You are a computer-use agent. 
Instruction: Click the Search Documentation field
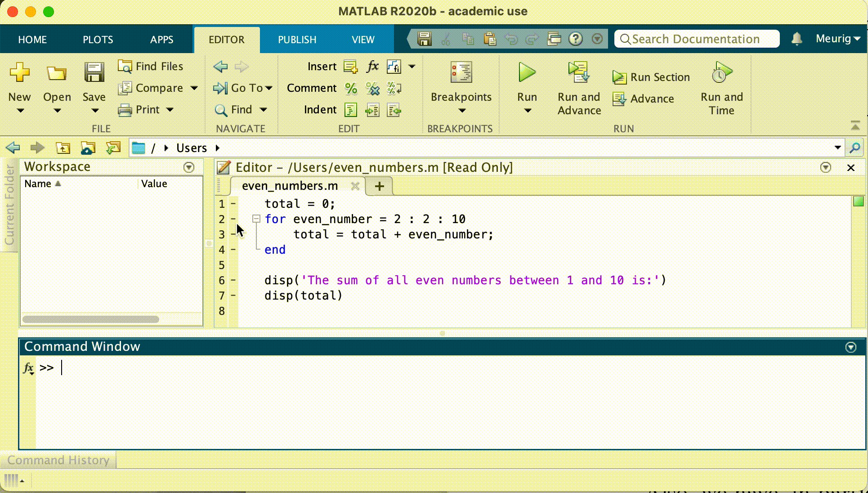pos(697,39)
